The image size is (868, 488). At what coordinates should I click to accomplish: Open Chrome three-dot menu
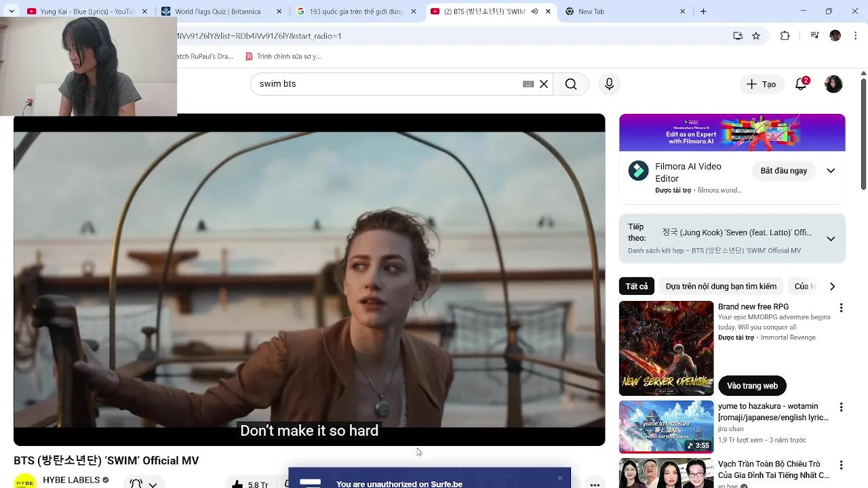click(x=855, y=36)
